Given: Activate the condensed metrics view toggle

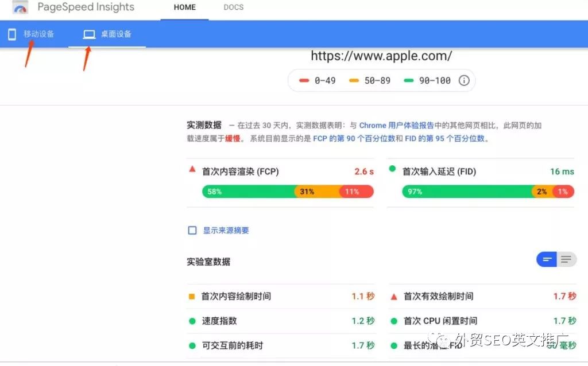Looking at the screenshot, I should [547, 259].
